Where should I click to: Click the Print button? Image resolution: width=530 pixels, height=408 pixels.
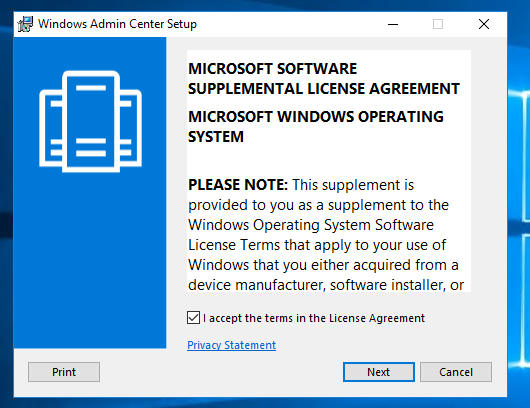64,372
